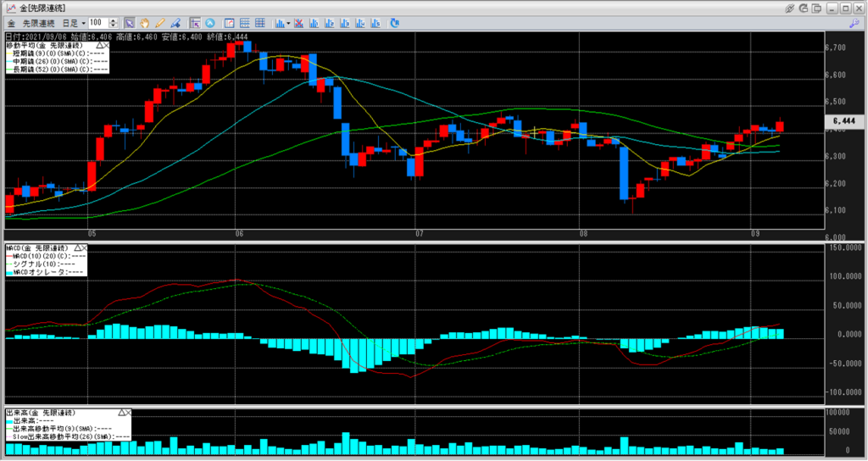Click the gray refresh icon in title bar
This screenshot has width=868, height=461.
(804, 8)
